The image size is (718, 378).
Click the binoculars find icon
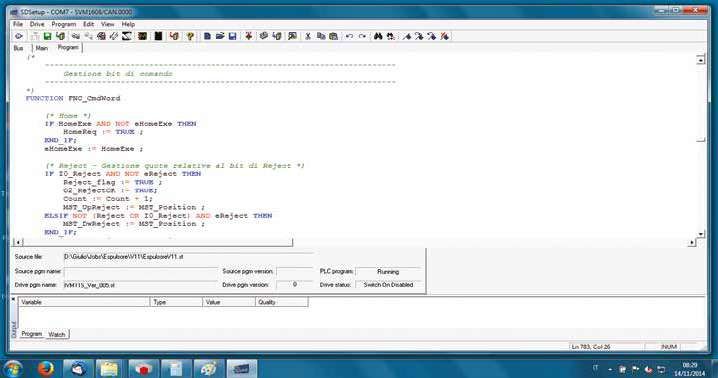click(x=378, y=36)
